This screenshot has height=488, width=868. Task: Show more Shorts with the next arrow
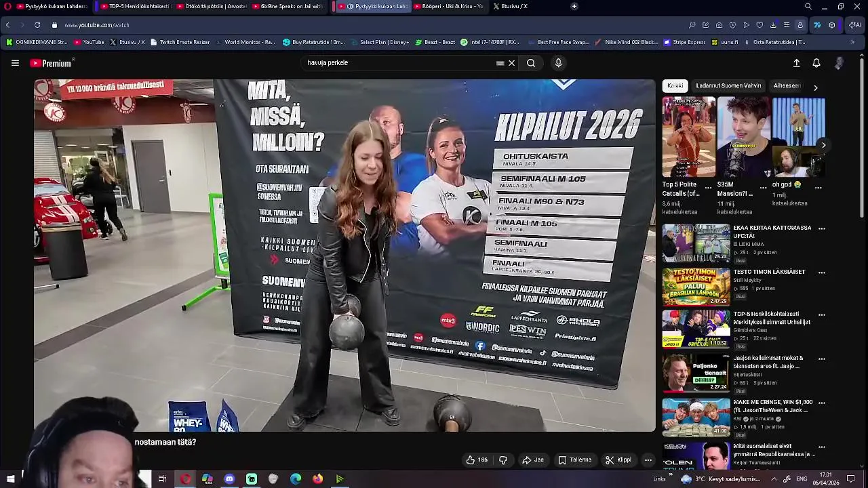click(x=823, y=145)
